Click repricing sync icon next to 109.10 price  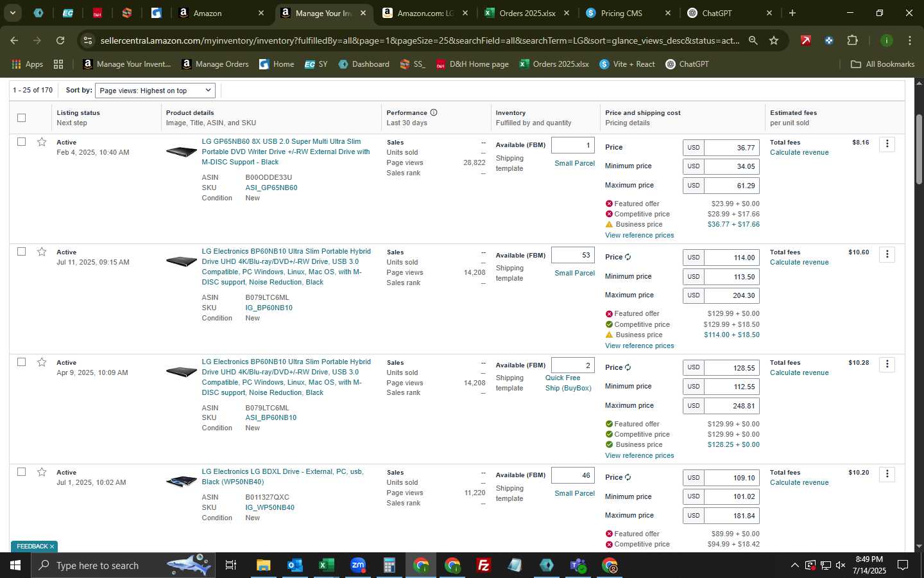pos(628,477)
